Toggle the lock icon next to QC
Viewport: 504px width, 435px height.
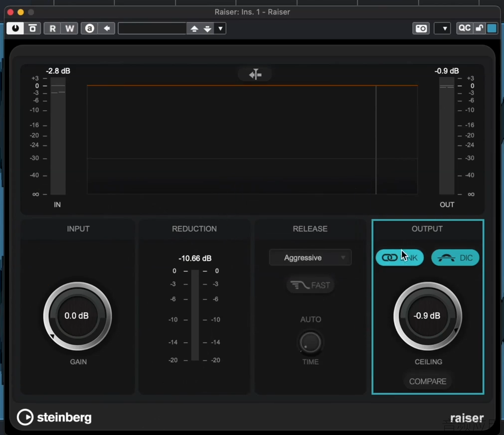click(479, 28)
